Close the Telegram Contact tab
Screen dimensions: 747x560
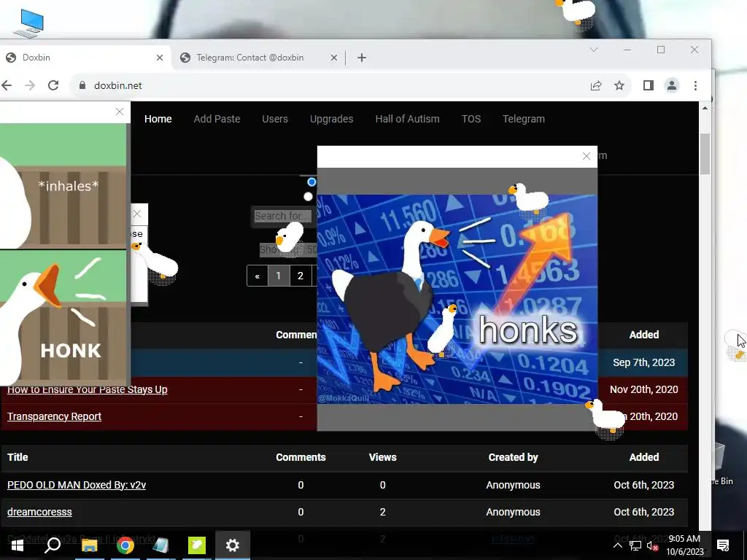pyautogui.click(x=334, y=58)
